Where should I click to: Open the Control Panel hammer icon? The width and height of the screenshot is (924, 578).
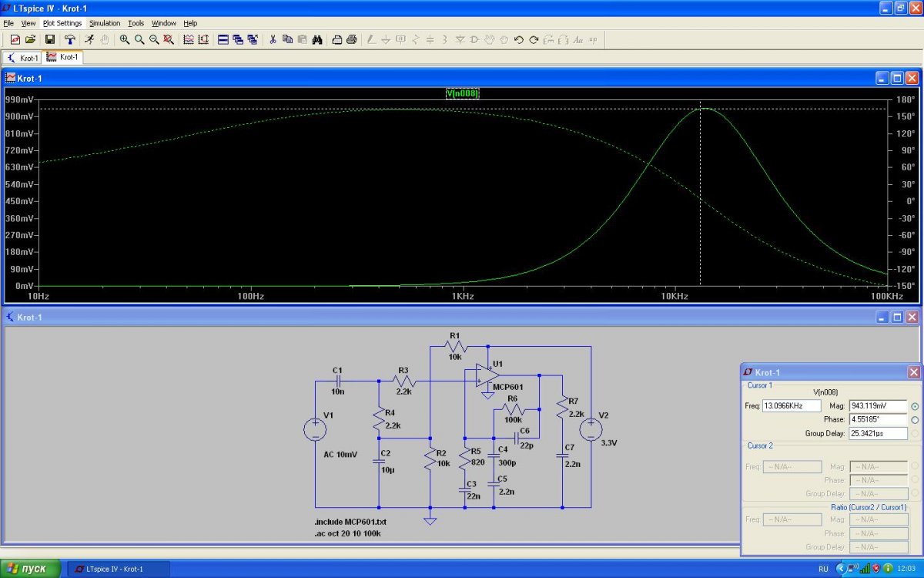pyautogui.click(x=70, y=39)
